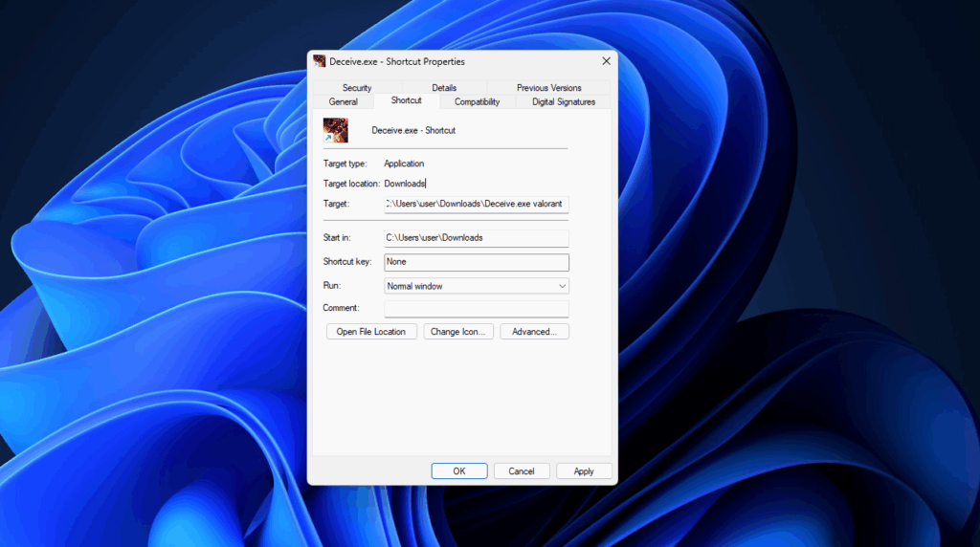Open Advanced shortcut settings
The height and width of the screenshot is (547, 980).
pos(534,332)
